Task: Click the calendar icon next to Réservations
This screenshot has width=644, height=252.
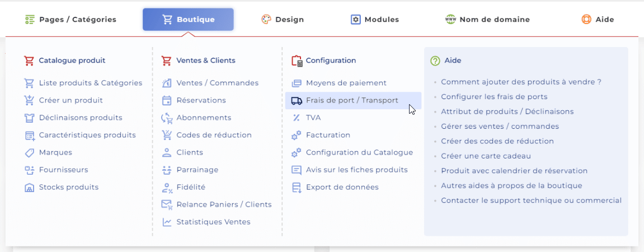Action: [x=167, y=100]
